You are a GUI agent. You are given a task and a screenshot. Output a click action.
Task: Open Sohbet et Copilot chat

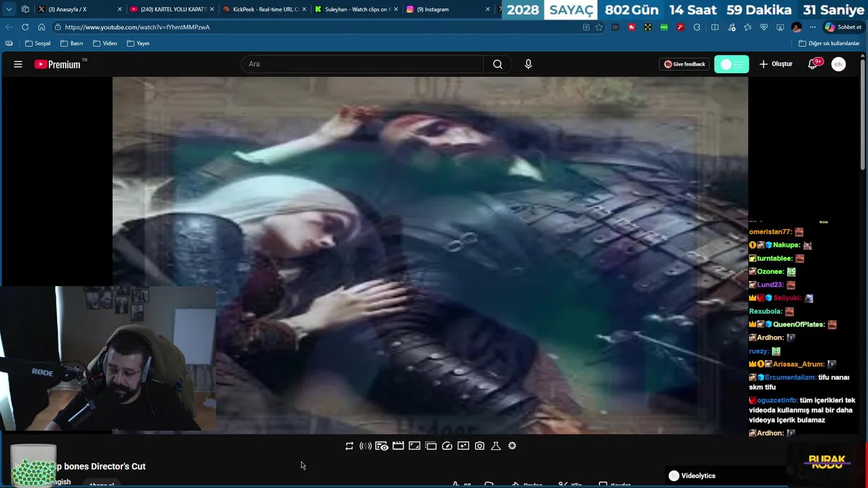[843, 27]
